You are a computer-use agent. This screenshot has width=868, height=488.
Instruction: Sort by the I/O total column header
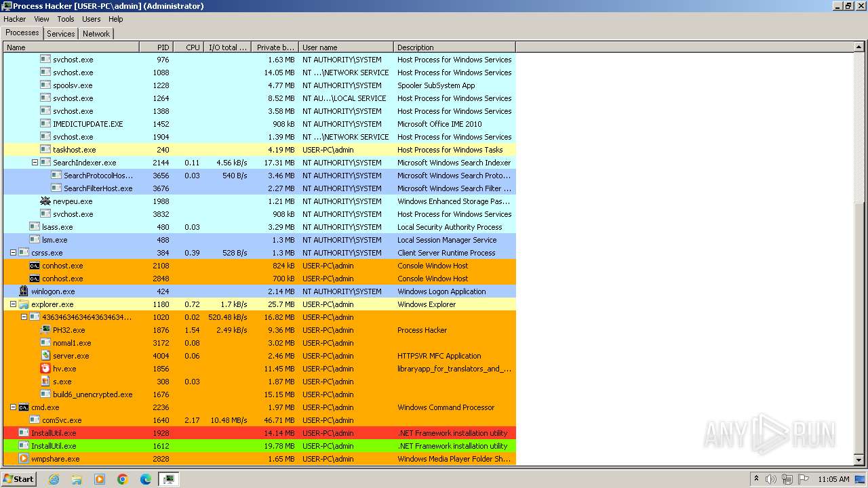227,47
